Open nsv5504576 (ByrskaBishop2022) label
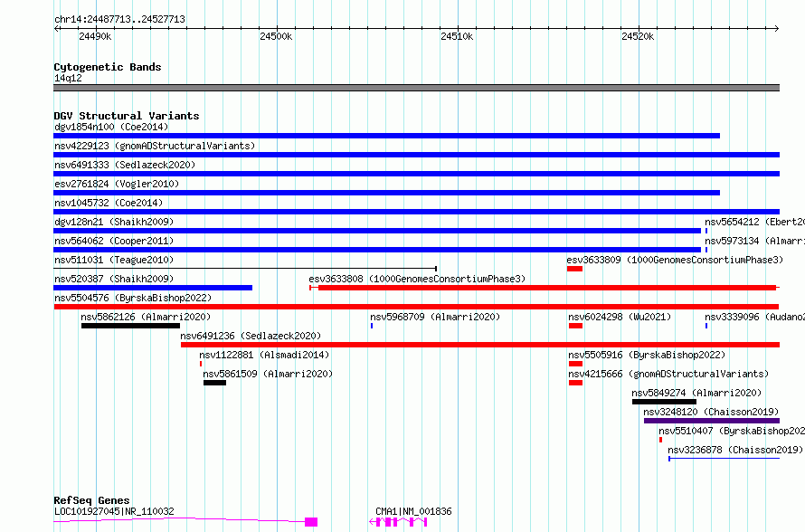This screenshot has width=805, height=532. pos(133,298)
